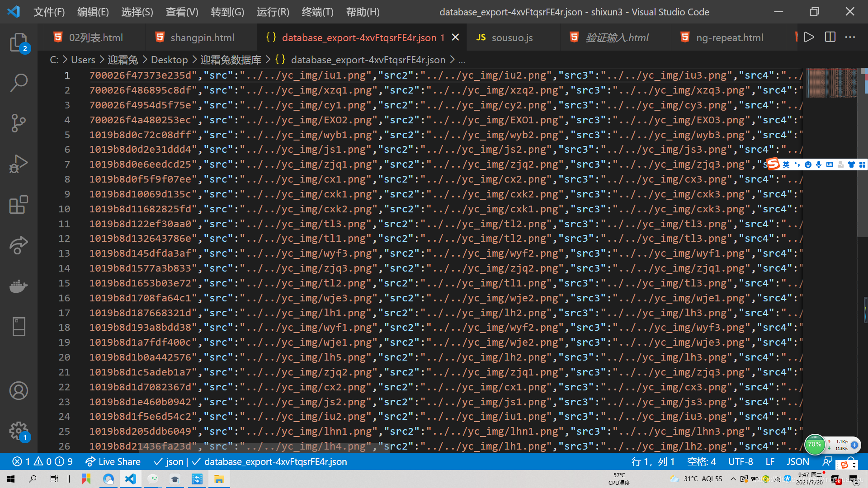Open the Docker view in activity bar

click(x=19, y=286)
